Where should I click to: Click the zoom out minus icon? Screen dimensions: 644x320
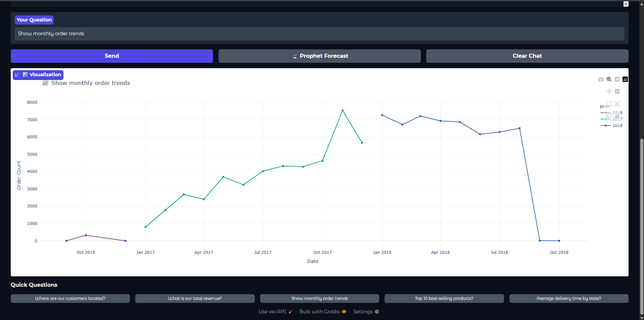(x=617, y=91)
